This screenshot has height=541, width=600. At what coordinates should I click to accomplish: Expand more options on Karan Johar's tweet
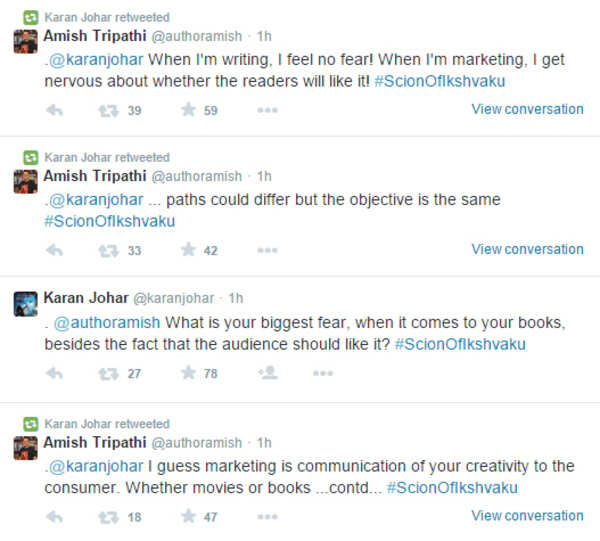coord(322,373)
